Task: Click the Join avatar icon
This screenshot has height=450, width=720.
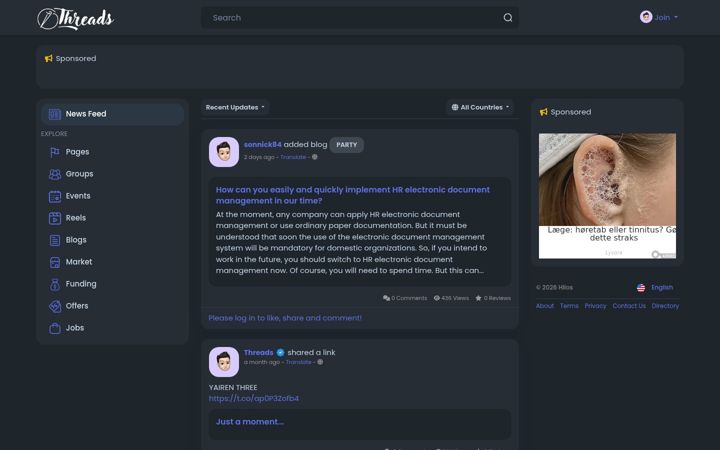Action: point(646,17)
